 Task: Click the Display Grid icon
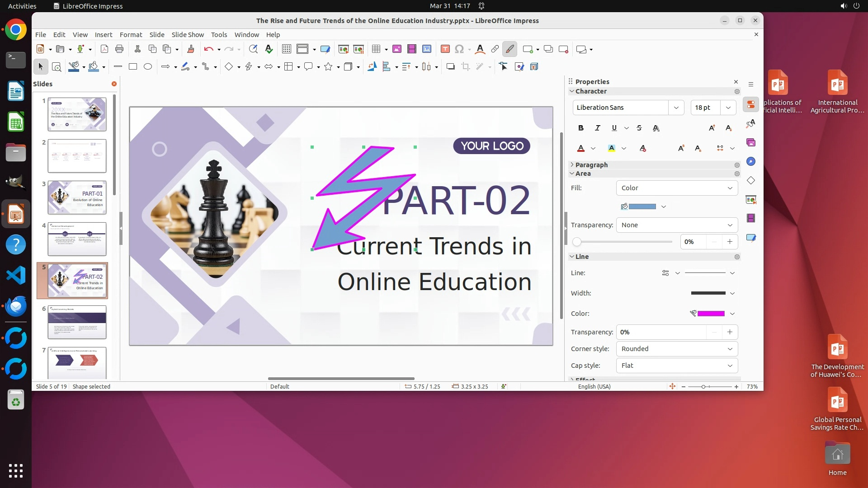[286, 49]
